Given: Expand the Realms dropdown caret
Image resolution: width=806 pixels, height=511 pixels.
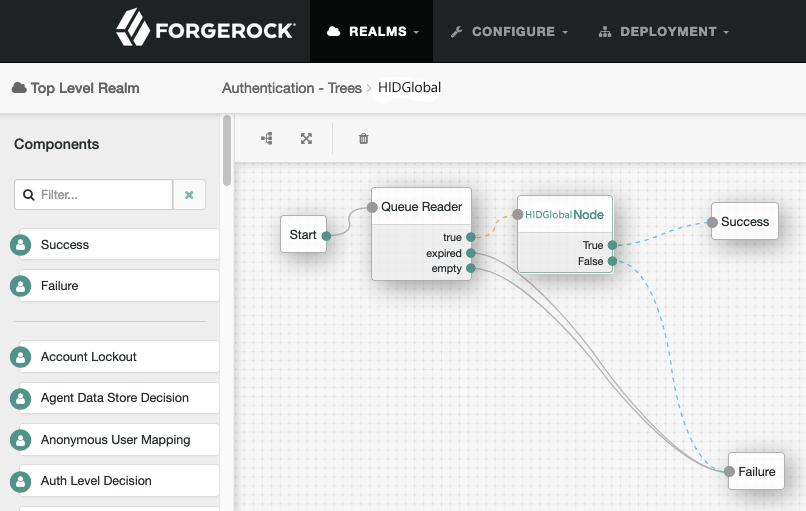Looking at the screenshot, I should click(x=416, y=32).
